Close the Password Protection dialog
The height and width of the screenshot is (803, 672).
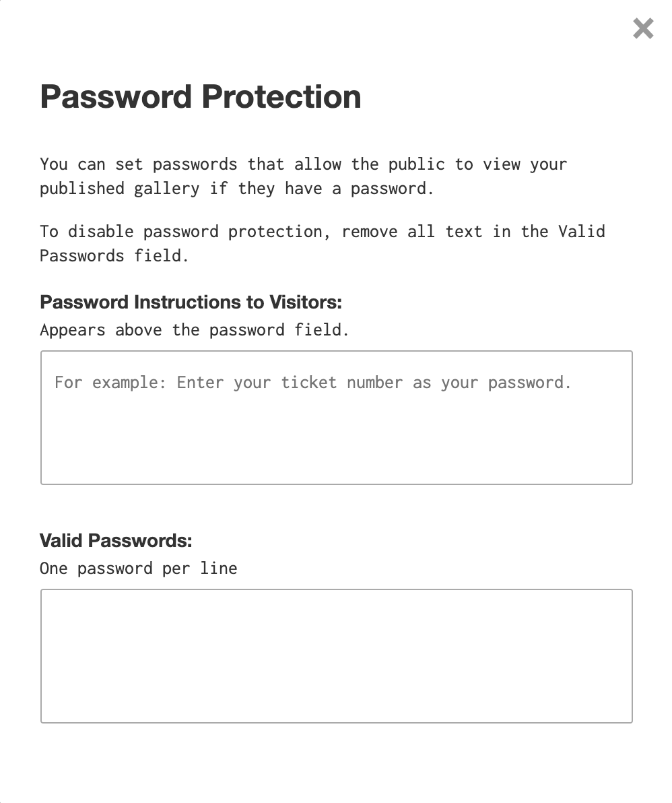click(643, 29)
